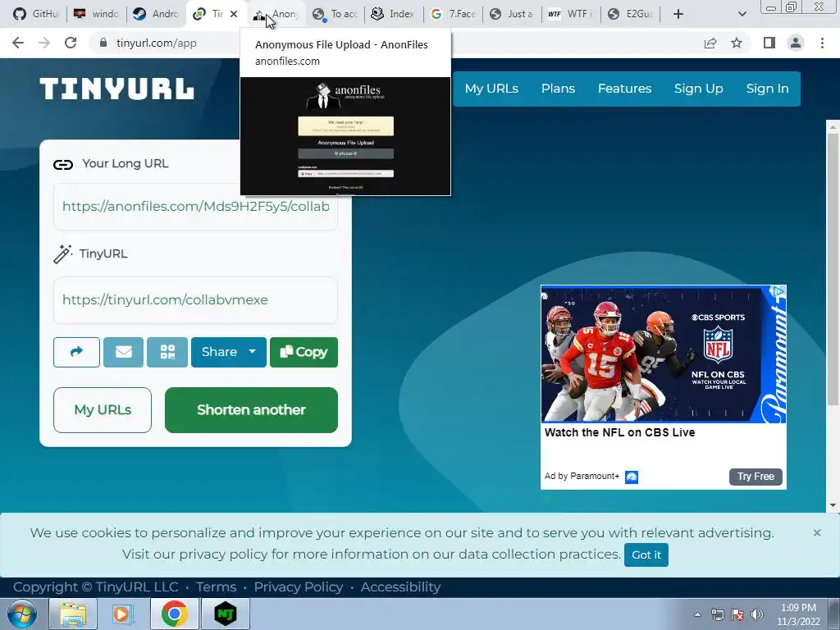Copy the shortened TinyURL
Screen dimensions: 840x630
[x=304, y=352]
